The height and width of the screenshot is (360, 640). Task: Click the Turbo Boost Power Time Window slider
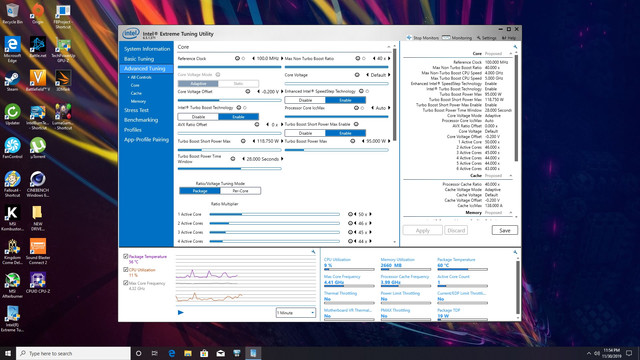click(x=229, y=168)
